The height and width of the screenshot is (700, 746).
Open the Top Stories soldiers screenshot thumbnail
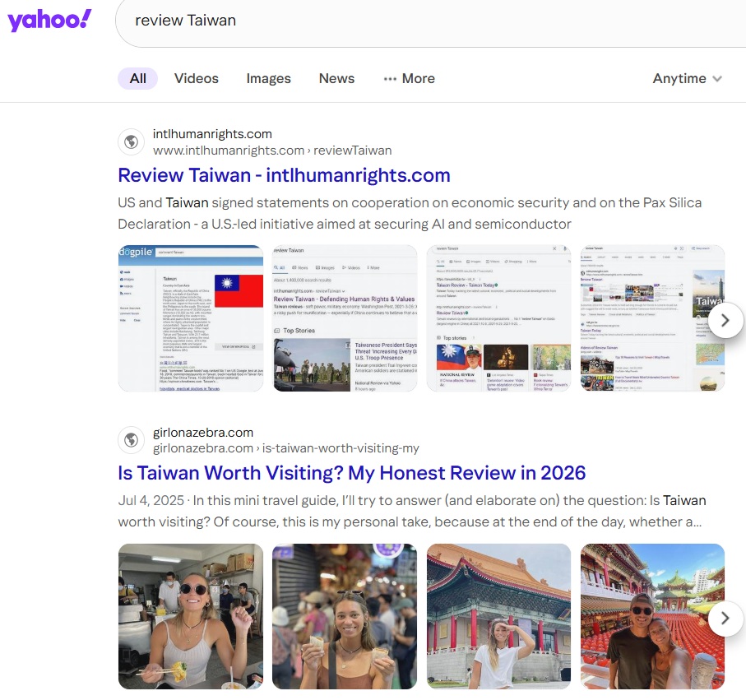345,318
